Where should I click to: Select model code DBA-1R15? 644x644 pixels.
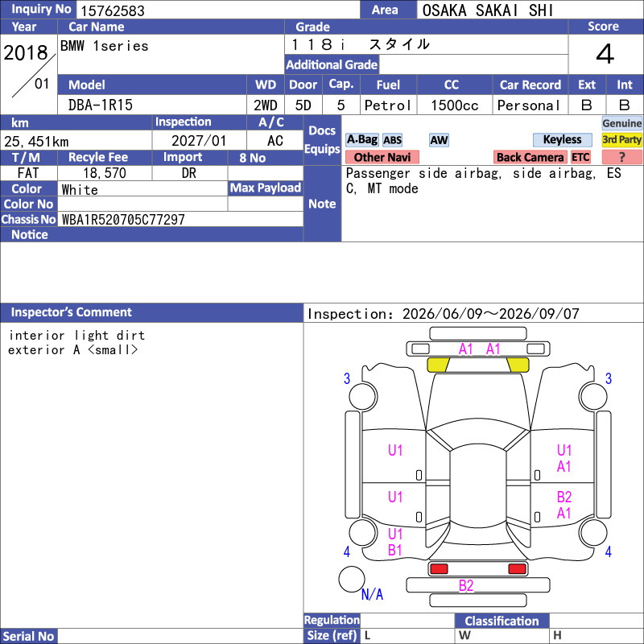click(x=101, y=105)
